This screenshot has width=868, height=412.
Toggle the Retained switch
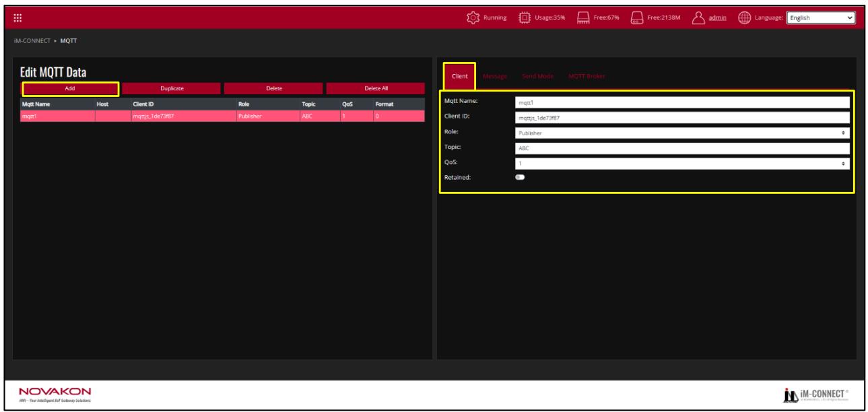520,178
